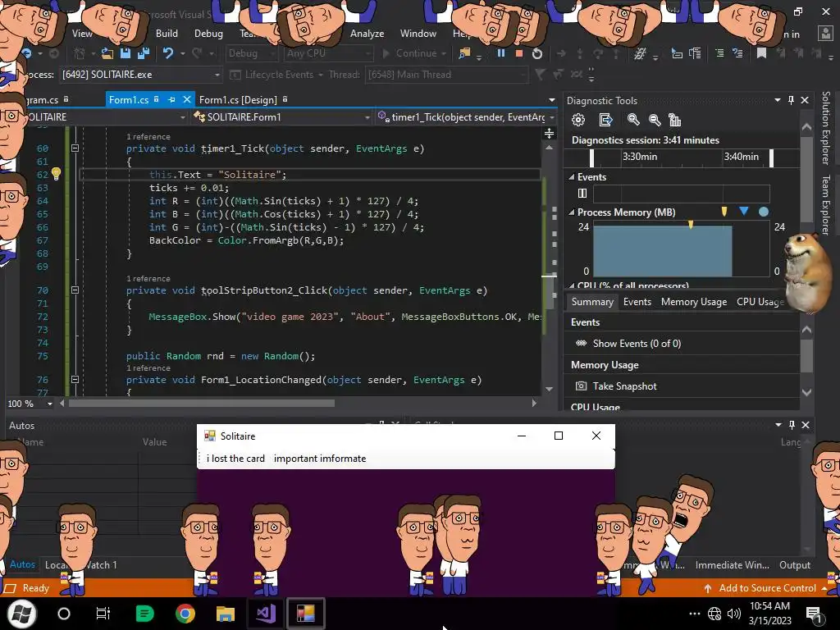Open the SOLITAIRE.Form1 class dropdown

[x=282, y=116]
